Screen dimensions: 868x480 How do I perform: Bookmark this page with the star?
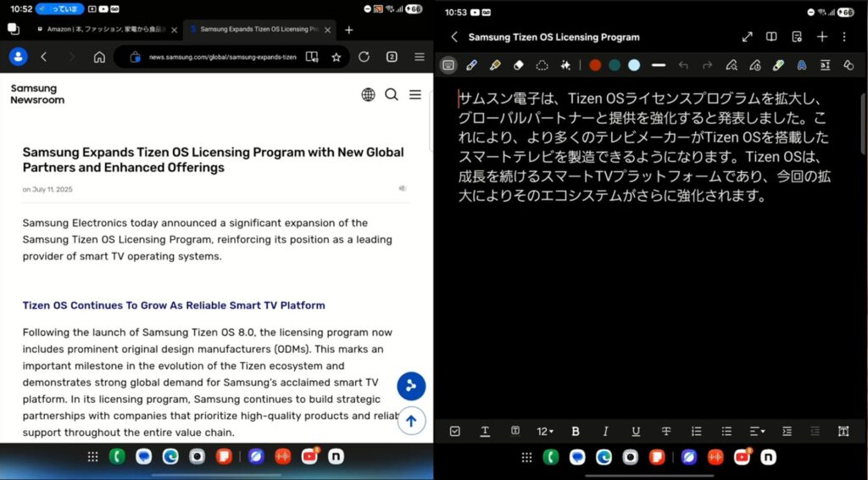click(x=336, y=57)
